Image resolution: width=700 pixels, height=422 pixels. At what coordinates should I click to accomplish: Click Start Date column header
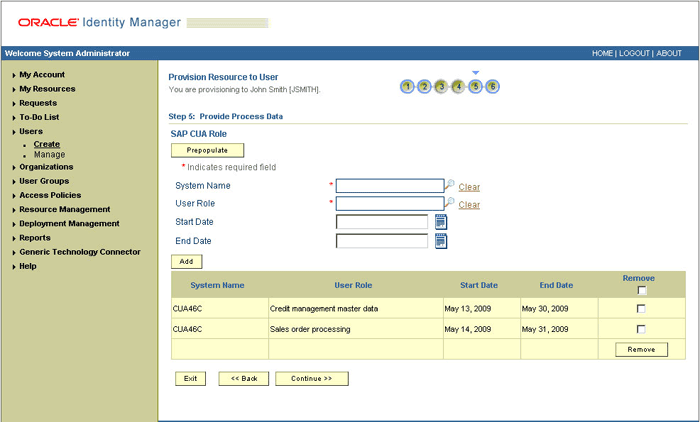(479, 285)
